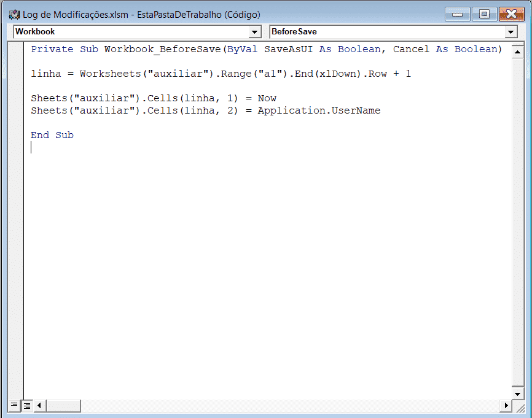Open the Workbook object dropdown arrow
This screenshot has height=418, width=532.
[254, 32]
